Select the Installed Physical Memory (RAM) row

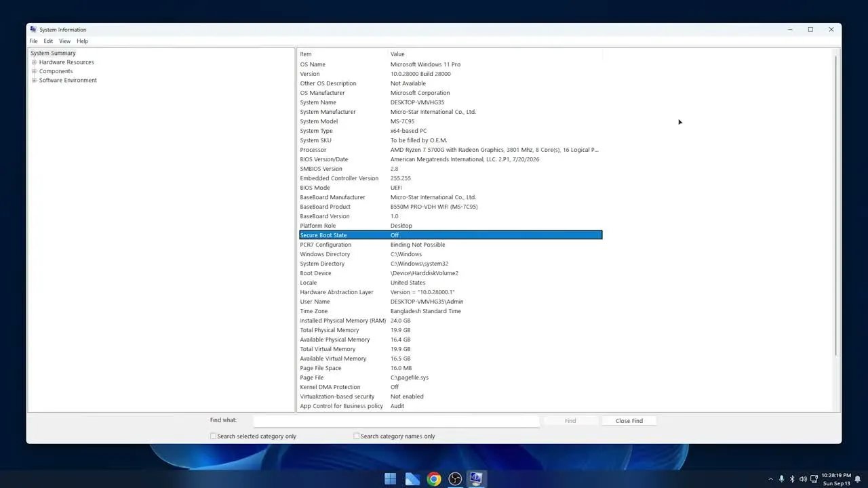451,321
